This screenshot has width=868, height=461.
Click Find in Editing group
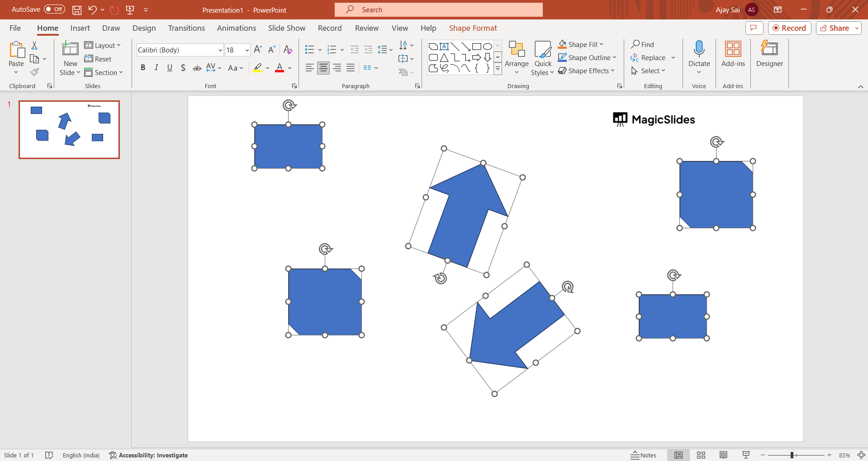(x=643, y=44)
